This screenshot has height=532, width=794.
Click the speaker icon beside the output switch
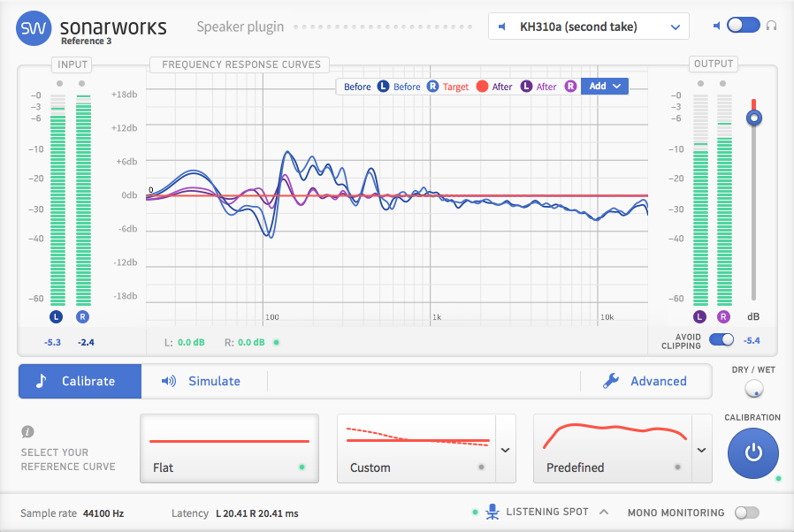point(716,26)
